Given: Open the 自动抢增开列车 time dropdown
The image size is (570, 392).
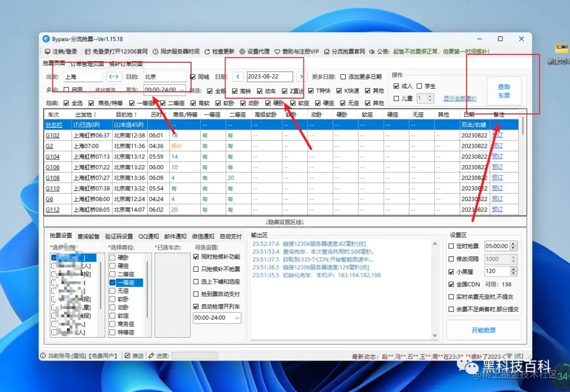Looking at the screenshot, I should point(237,318).
